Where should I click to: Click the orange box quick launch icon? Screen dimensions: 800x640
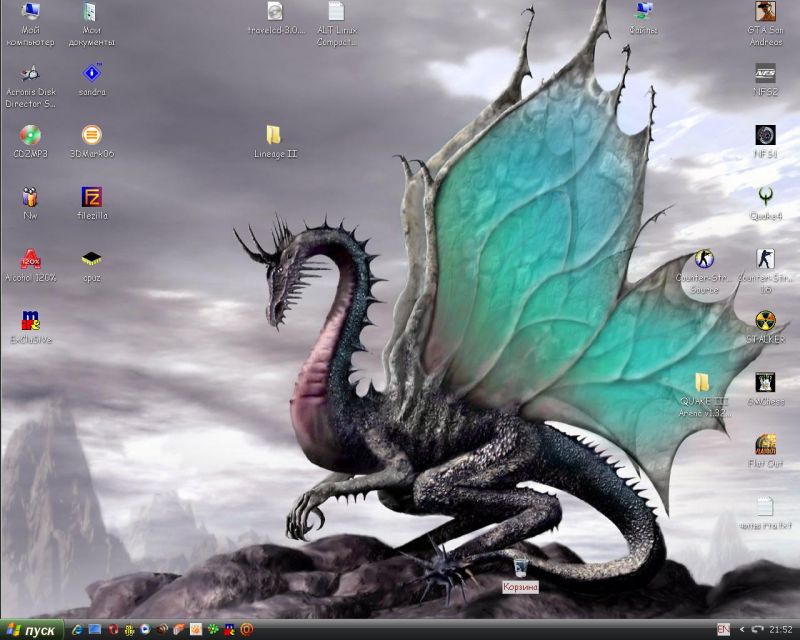(x=179, y=630)
